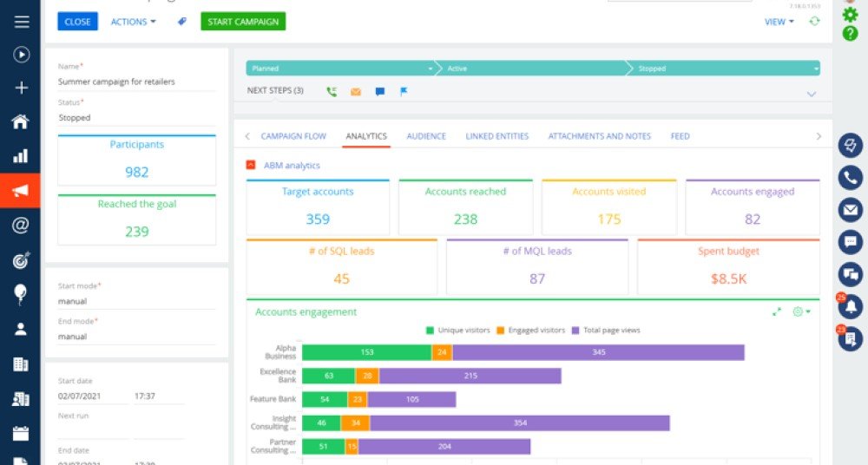
Task: Click the green help question mark icon
Action: 851,33
